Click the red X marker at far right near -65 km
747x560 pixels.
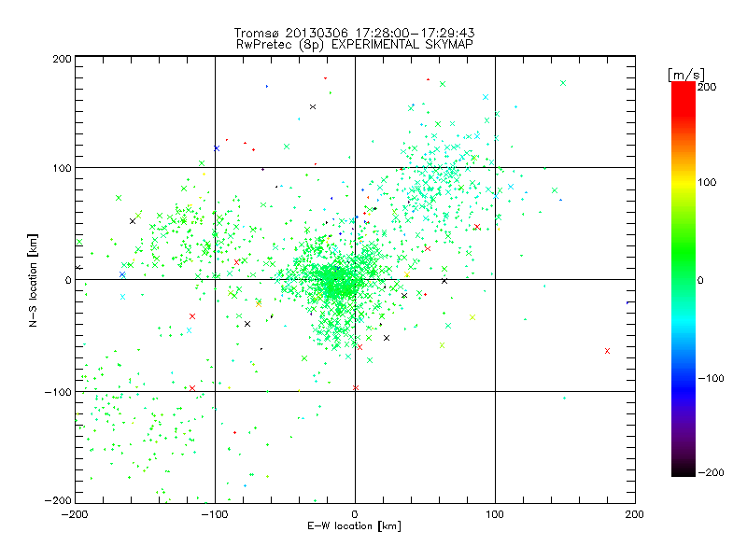click(608, 351)
